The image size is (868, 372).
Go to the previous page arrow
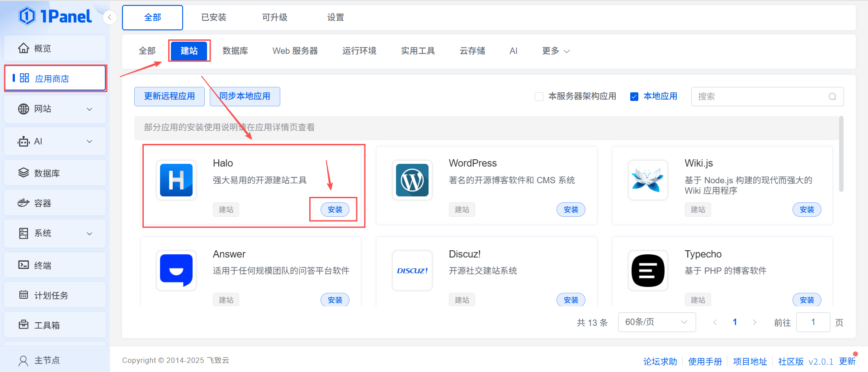[715, 322]
